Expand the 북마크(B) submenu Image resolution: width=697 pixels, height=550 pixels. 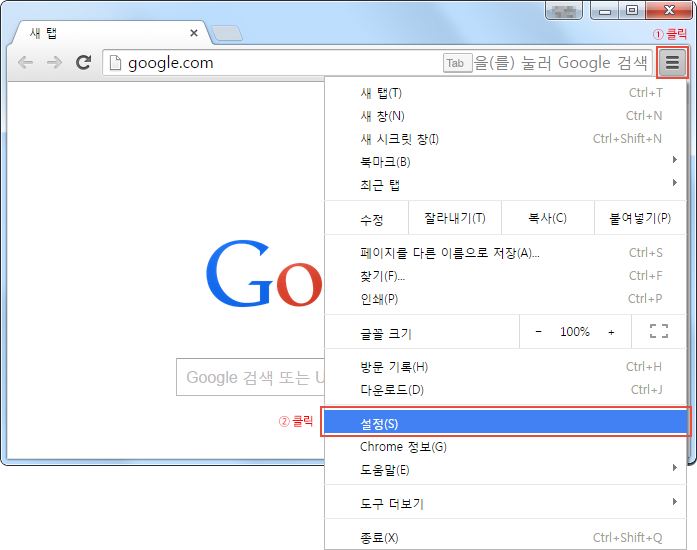tap(505, 162)
